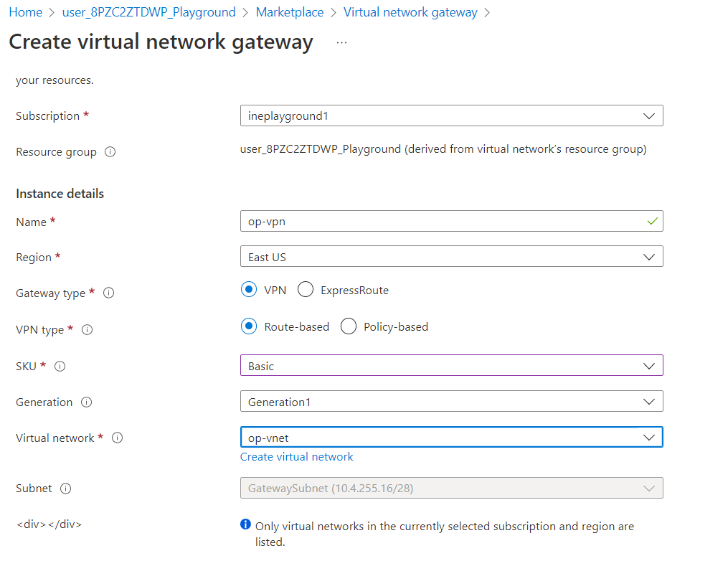Open the ellipsis menu beside page title
This screenshot has height=561, width=728.
pyautogui.click(x=341, y=42)
